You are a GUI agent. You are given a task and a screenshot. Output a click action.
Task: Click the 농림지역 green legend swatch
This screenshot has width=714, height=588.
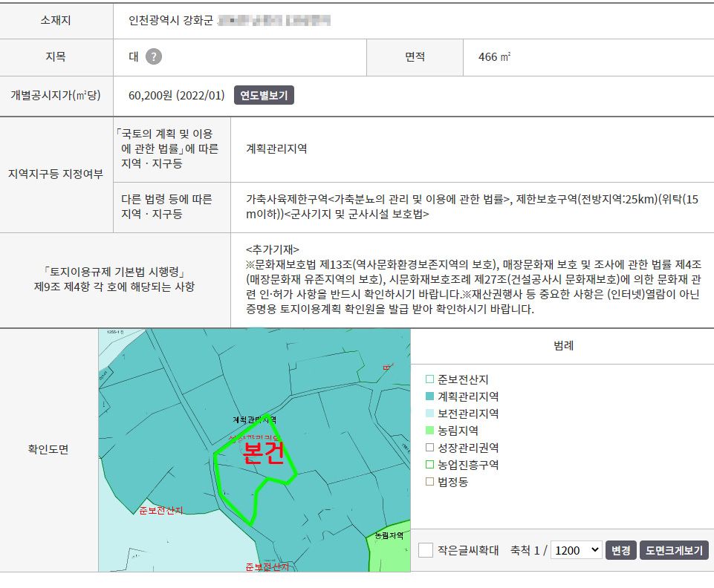point(429,431)
